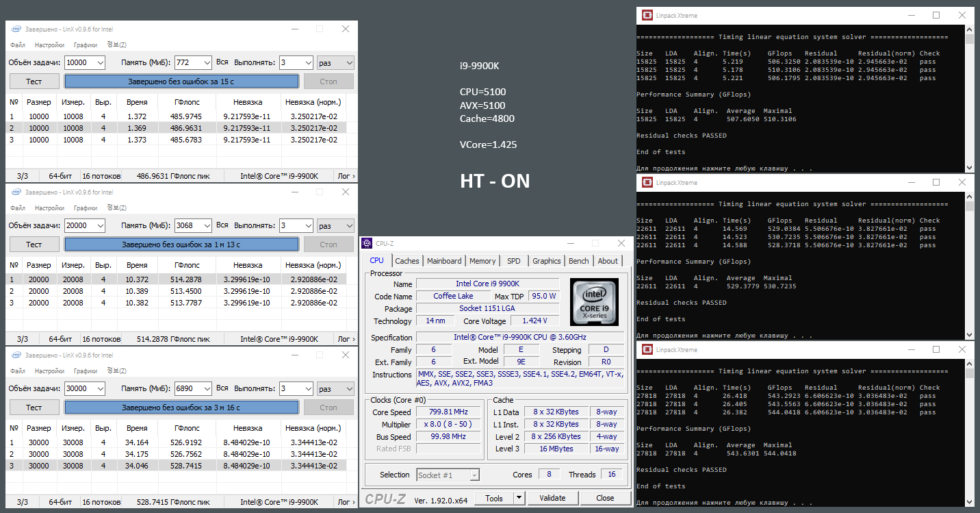980x513 pixels.
Task: Click the scroll-down arrow in the size 22611 Linpack window
Action: [969, 334]
